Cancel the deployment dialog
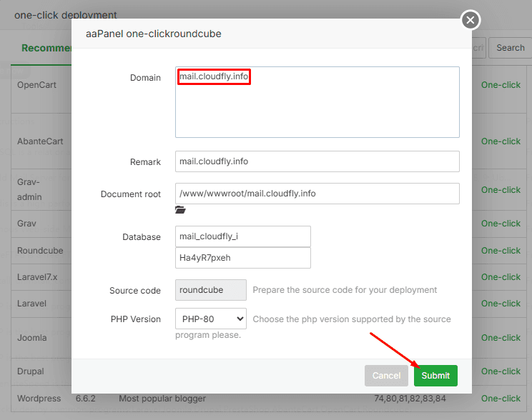 [386, 376]
